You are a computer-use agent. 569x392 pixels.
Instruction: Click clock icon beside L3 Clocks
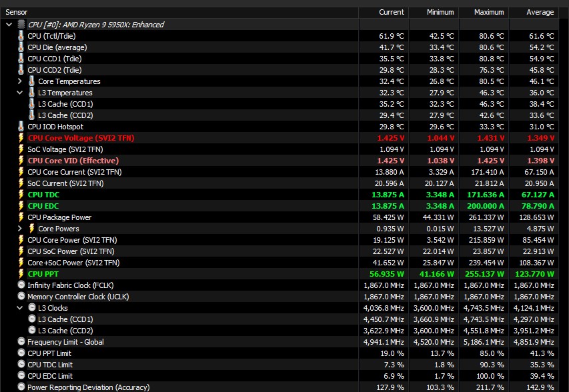point(32,307)
